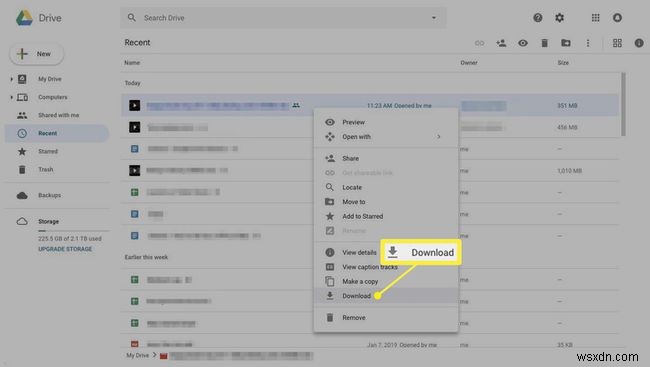650x367 pixels.
Task: Click the Today section heading
Action: pyautogui.click(x=132, y=83)
